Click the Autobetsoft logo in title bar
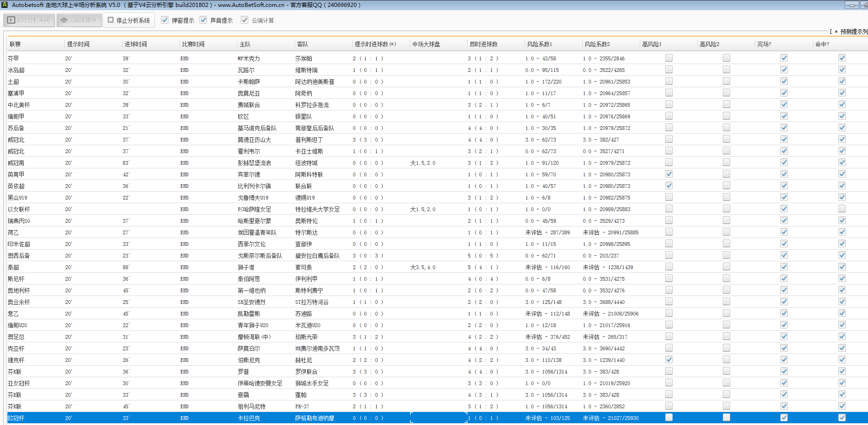This screenshot has height=425, width=868. [5, 5]
